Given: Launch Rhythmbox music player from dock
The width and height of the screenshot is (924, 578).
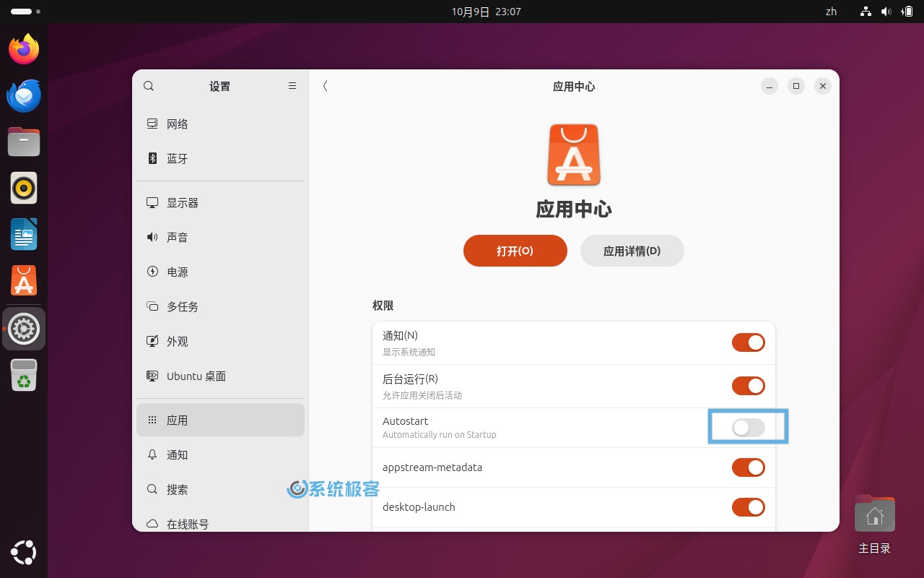Looking at the screenshot, I should pyautogui.click(x=24, y=188).
